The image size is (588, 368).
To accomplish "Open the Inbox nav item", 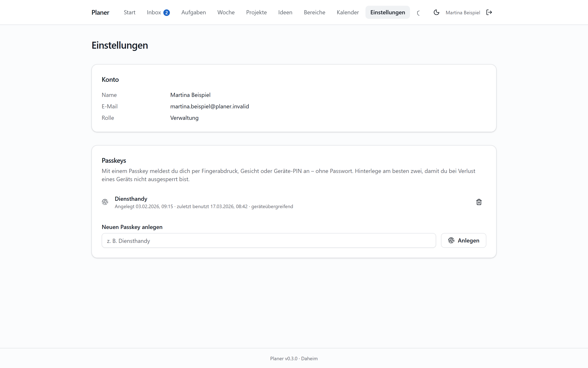I will click(158, 12).
